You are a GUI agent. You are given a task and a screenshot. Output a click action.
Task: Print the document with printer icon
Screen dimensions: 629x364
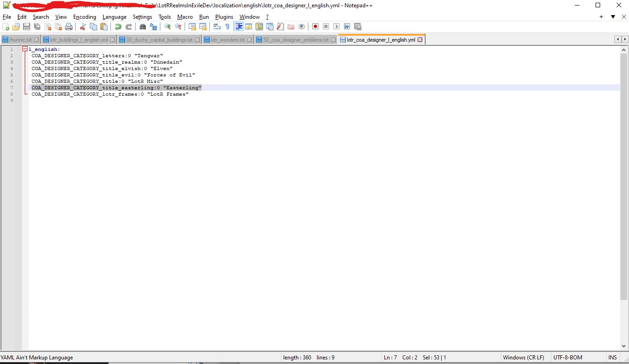[69, 27]
